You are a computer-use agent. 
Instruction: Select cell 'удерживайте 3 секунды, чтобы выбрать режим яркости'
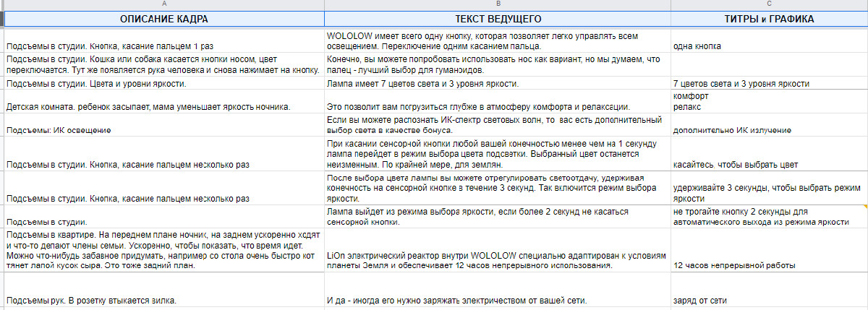pos(769,188)
